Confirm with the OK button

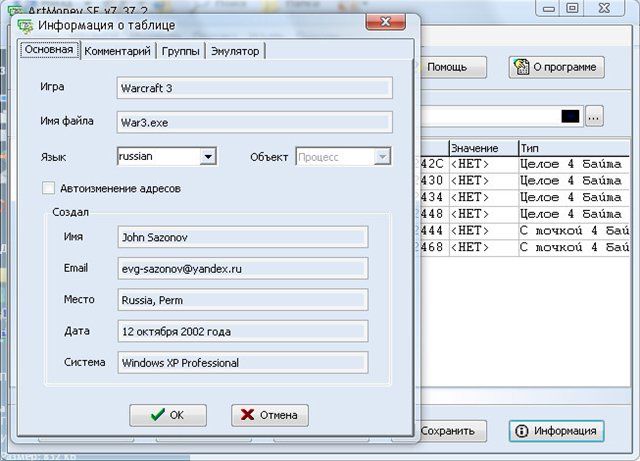click(168, 415)
